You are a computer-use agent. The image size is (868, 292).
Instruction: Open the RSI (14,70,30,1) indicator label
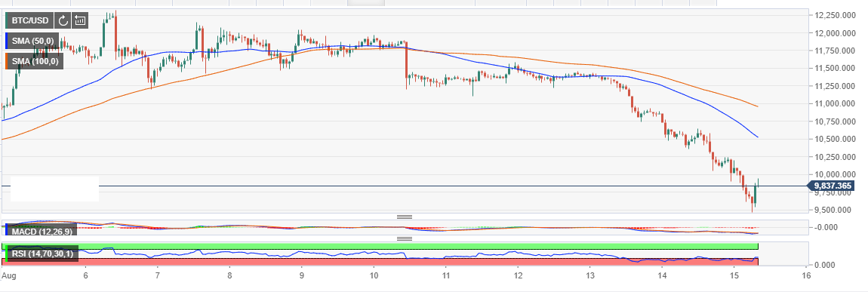coord(42,254)
